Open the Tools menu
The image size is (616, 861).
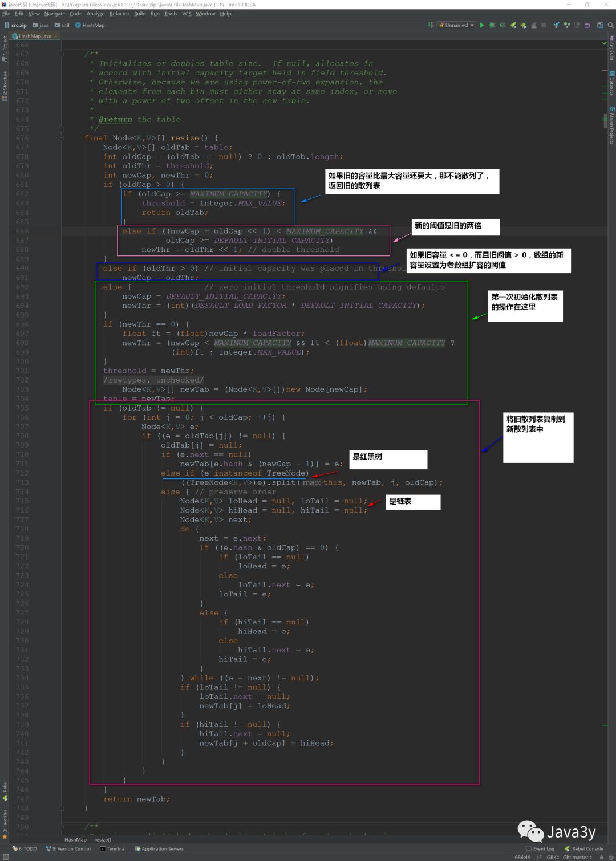171,14
